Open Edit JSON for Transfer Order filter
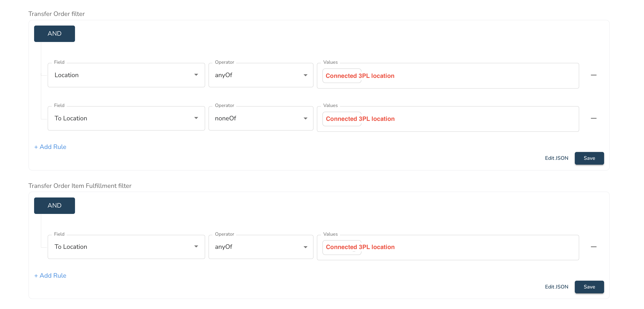 556,158
